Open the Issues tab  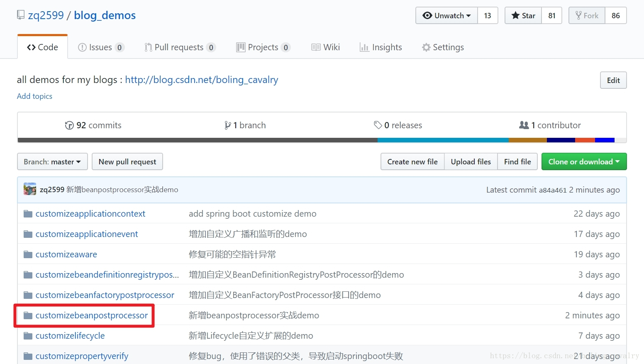pos(101,47)
